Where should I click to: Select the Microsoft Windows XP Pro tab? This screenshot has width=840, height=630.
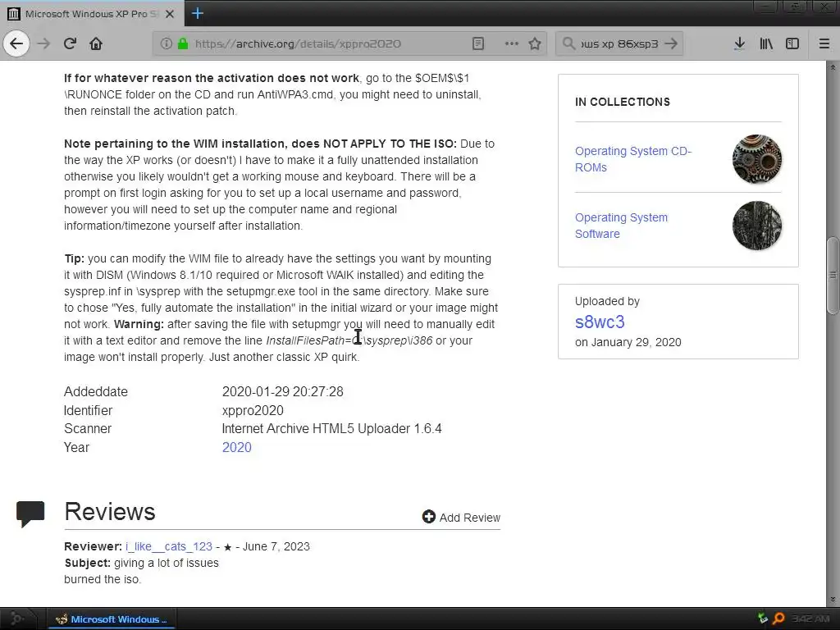pyautogui.click(x=92, y=13)
